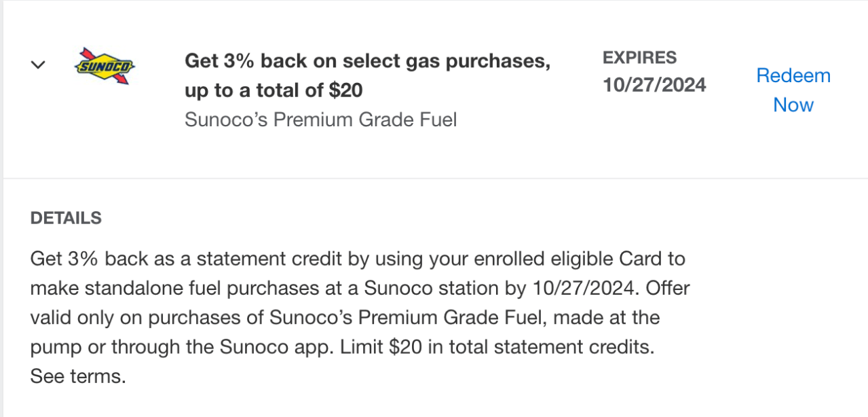868x417 pixels.
Task: Click the Sunoco logo
Action: 105,66
